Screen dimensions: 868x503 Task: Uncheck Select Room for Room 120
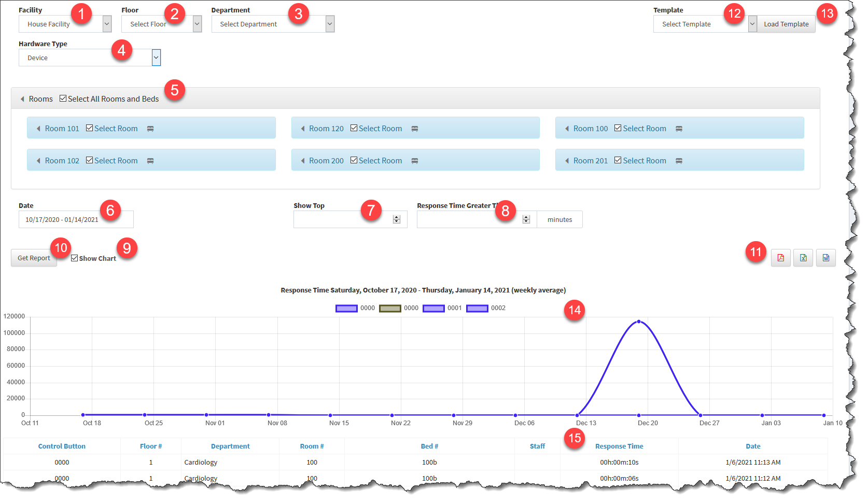354,128
